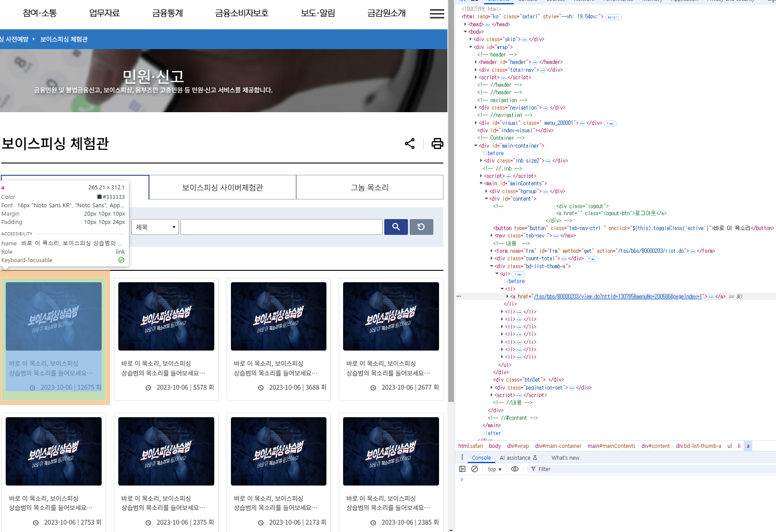The image size is (776, 532).
Task: Click flex badge on count-total div
Action: [592, 259]
